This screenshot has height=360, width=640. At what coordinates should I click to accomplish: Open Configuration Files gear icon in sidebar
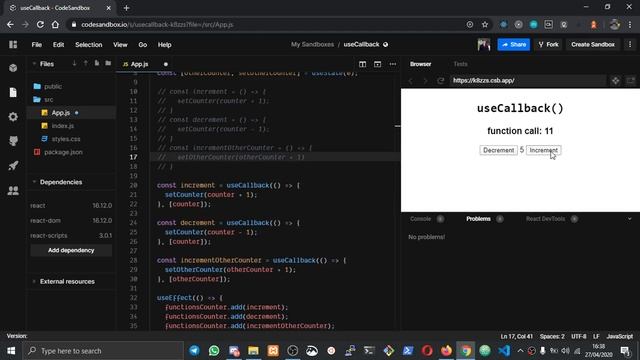click(13, 117)
